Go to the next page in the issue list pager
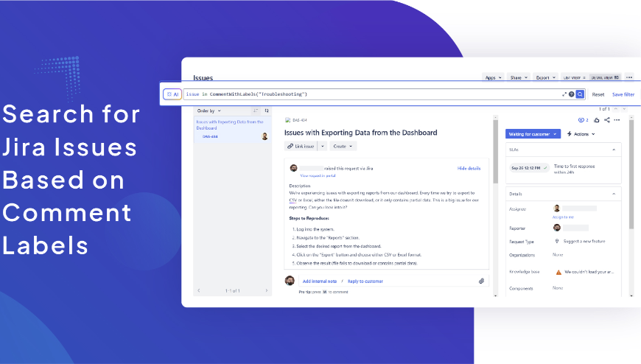 (x=267, y=291)
